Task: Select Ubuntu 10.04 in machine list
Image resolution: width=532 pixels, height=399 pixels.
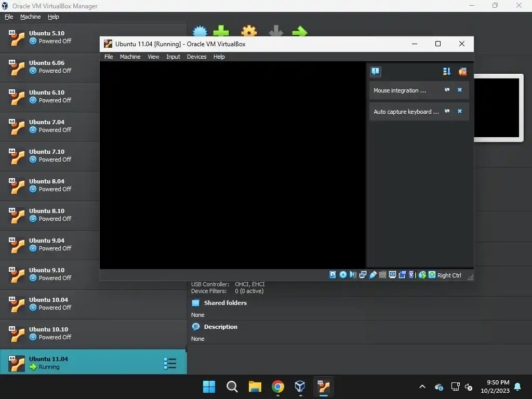Action: pyautogui.click(x=94, y=304)
